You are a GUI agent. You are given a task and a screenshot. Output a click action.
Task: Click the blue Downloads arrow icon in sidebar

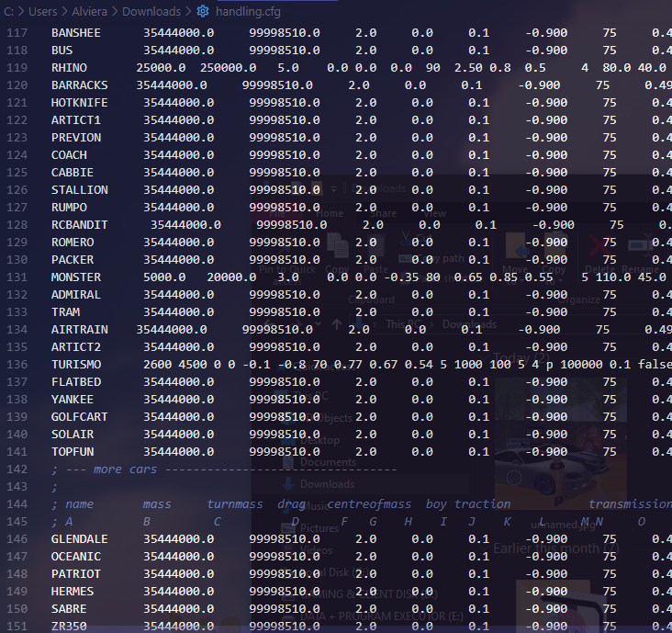click(286, 484)
